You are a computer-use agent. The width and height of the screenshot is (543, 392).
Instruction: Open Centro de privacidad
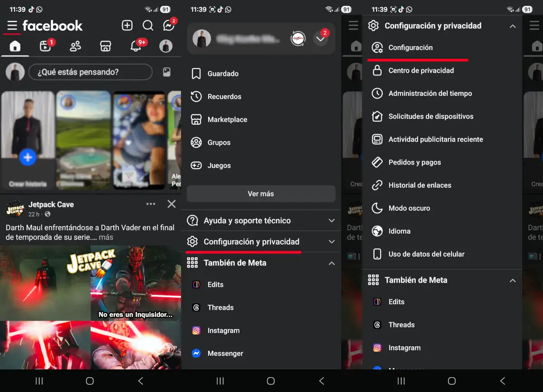click(442, 71)
